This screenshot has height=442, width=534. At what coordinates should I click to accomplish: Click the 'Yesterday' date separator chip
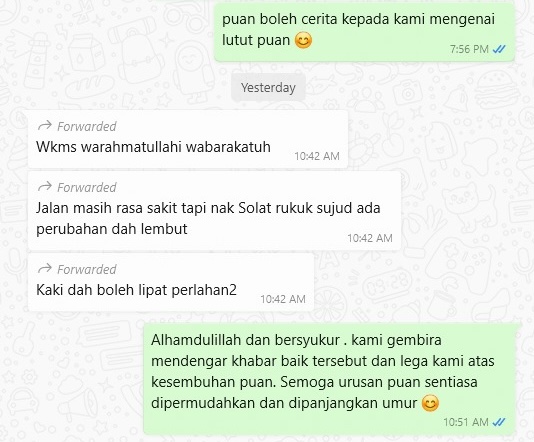tap(268, 88)
